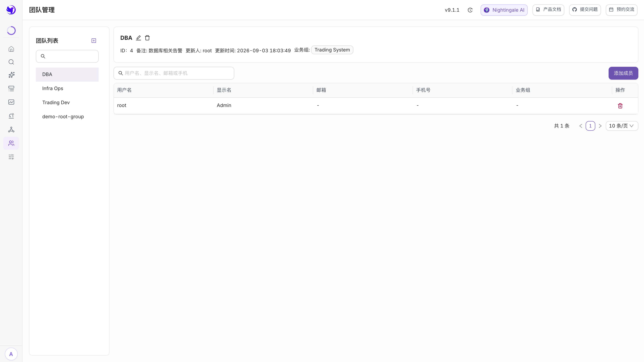Open 产品文档 documentation link
644x362 pixels.
[x=548, y=10]
